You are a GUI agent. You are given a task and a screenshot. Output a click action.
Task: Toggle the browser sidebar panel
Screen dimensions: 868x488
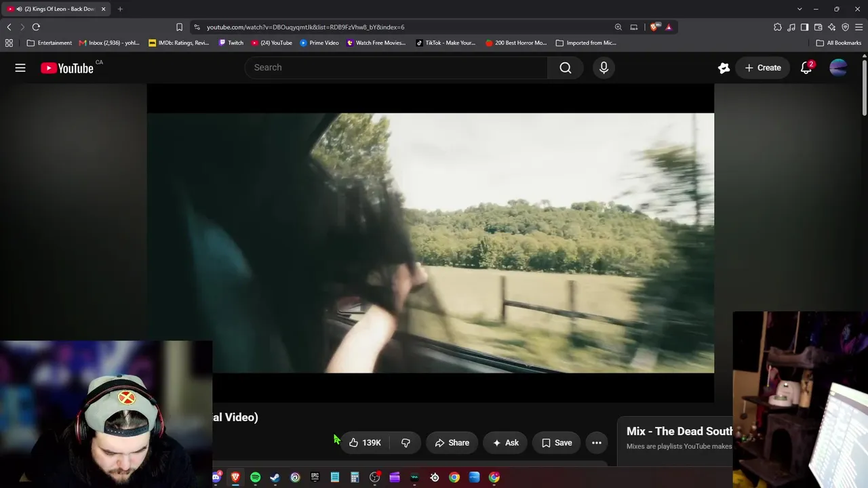tap(805, 27)
